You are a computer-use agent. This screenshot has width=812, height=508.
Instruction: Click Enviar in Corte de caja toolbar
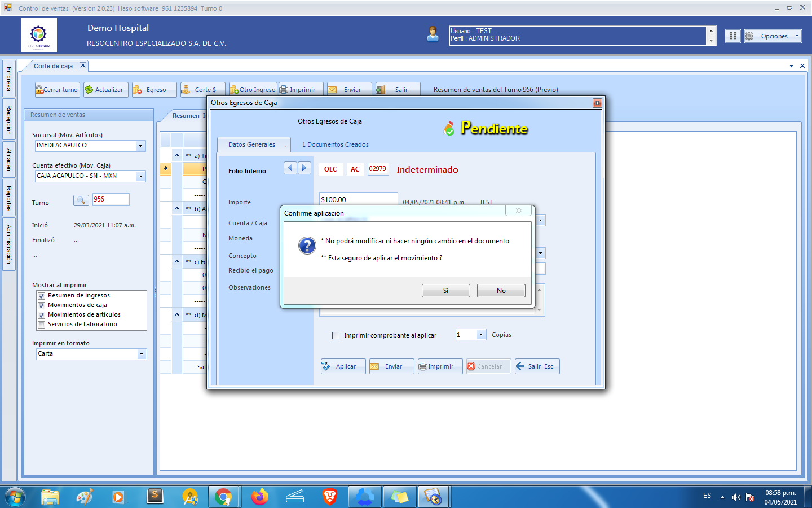tap(349, 90)
